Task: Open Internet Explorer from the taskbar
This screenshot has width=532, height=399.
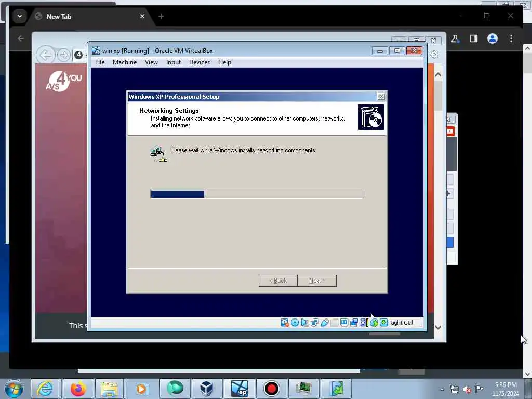Action: point(45,389)
